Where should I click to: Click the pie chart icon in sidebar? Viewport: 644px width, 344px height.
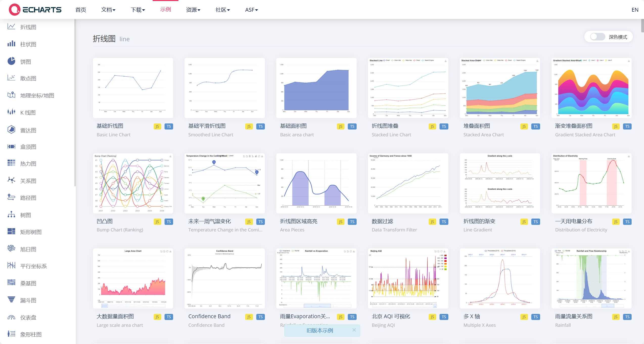pyautogui.click(x=11, y=61)
